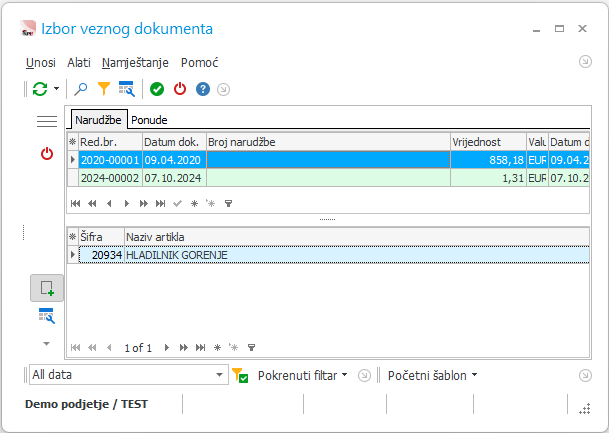
Task: Click the orange filter funnel icon
Action: point(104,89)
